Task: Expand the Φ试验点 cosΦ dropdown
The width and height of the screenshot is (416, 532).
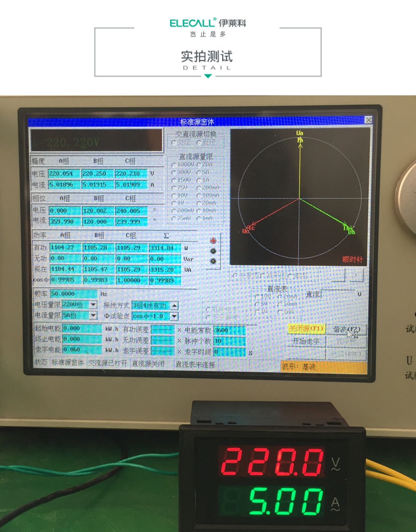Action: (x=174, y=316)
